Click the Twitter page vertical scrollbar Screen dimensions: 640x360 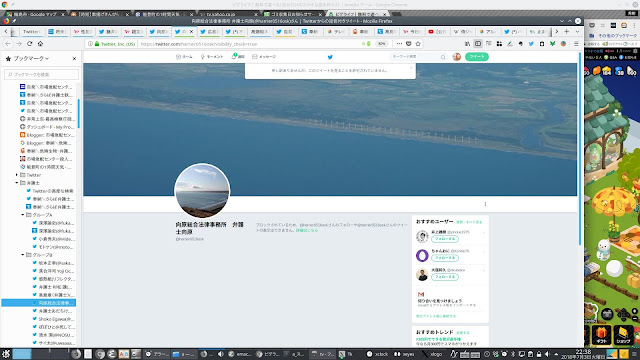[x=580, y=149]
